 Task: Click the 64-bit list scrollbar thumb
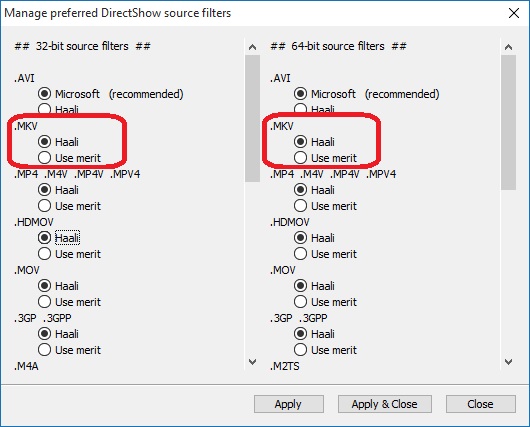point(508,122)
